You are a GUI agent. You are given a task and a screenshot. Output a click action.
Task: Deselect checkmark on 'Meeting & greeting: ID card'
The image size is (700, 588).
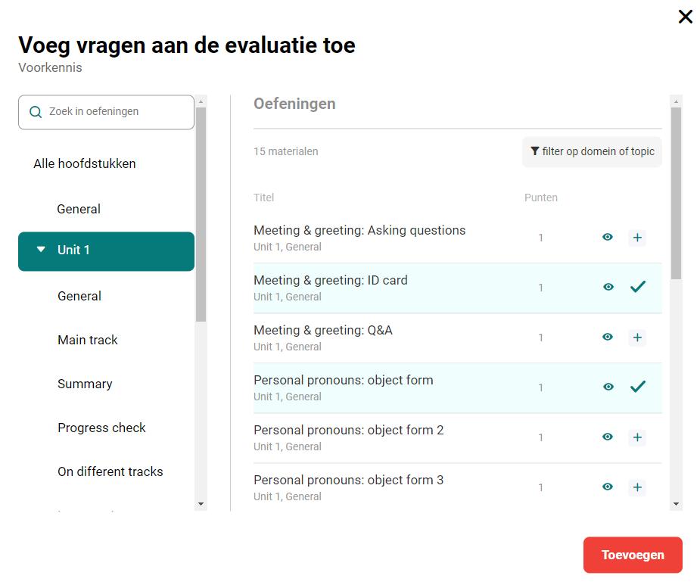point(638,287)
